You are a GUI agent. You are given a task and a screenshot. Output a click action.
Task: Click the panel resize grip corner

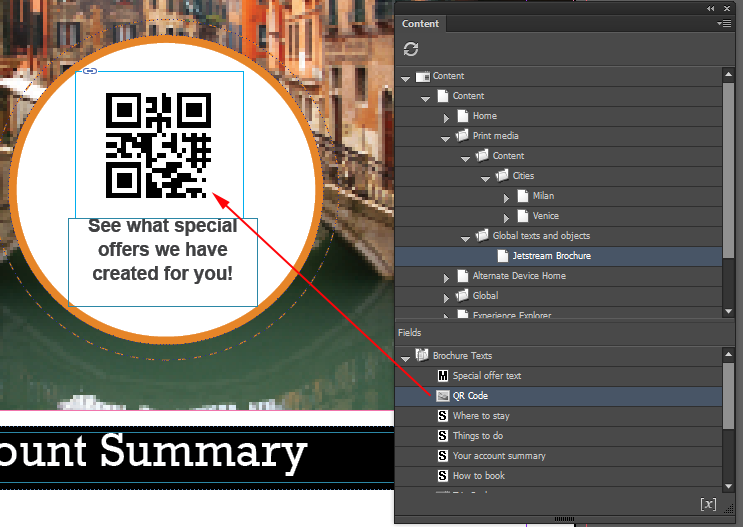[729, 508]
